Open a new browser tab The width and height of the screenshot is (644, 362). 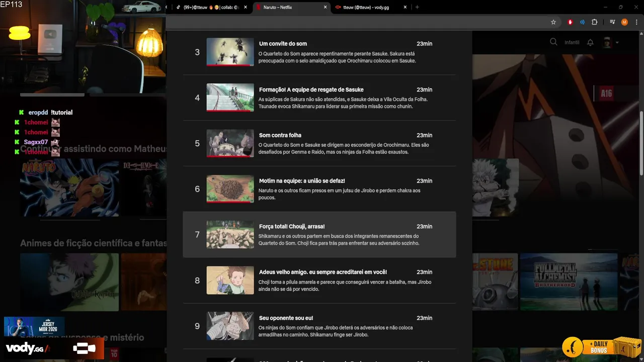click(417, 7)
